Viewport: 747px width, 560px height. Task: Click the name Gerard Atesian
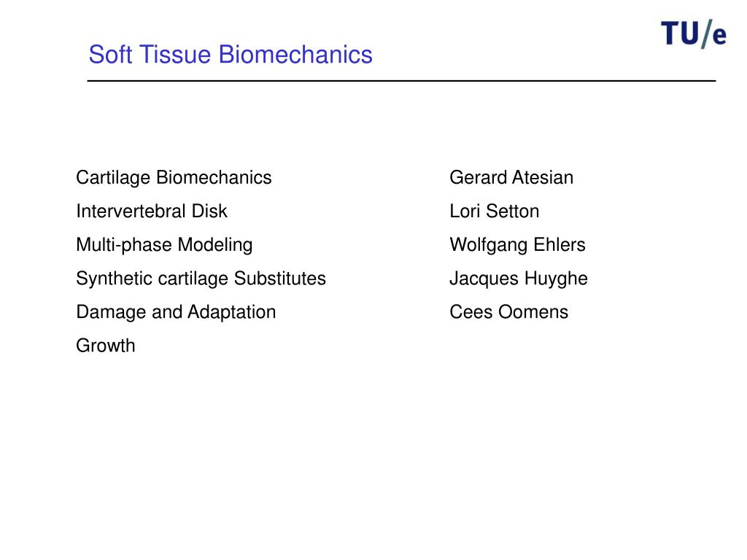511,178
